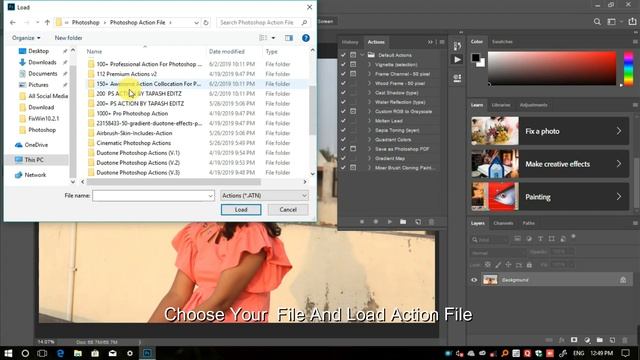Lock image pixels brush icon

point(498,265)
